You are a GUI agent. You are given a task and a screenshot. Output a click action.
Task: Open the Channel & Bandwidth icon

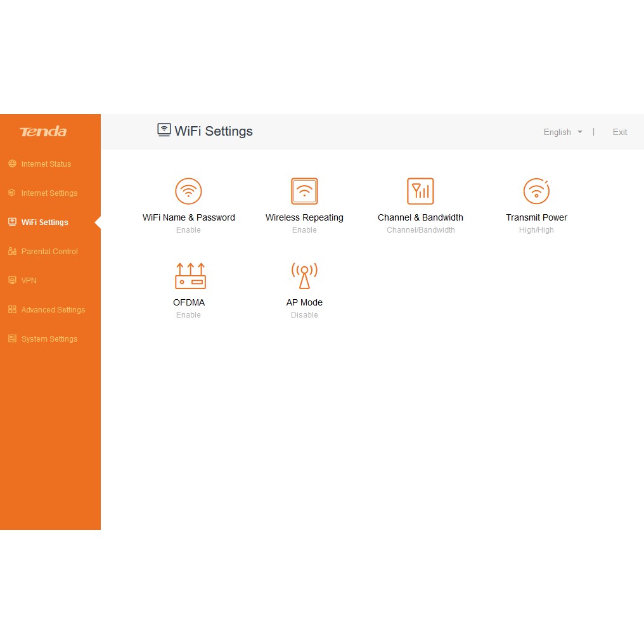click(x=420, y=191)
